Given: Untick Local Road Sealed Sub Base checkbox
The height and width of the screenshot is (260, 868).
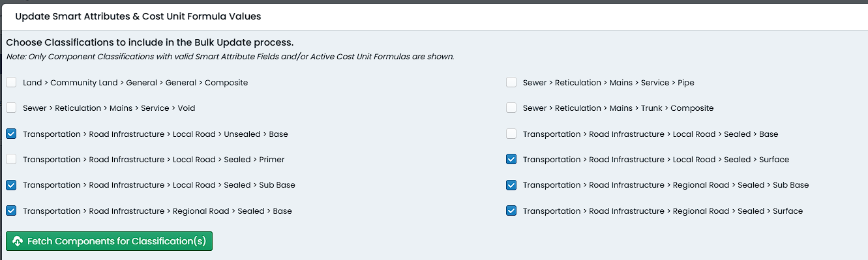Looking at the screenshot, I should 11,185.
